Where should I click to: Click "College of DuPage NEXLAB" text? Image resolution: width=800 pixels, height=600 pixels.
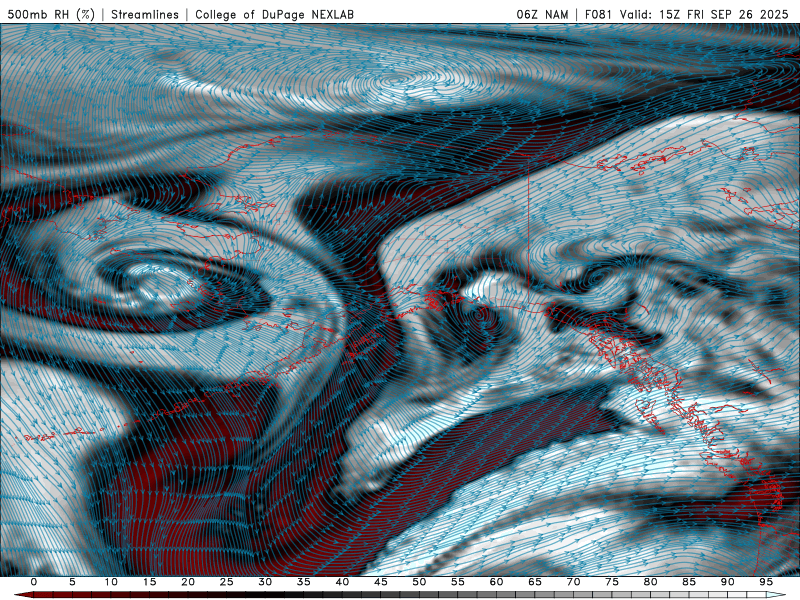click(274, 15)
